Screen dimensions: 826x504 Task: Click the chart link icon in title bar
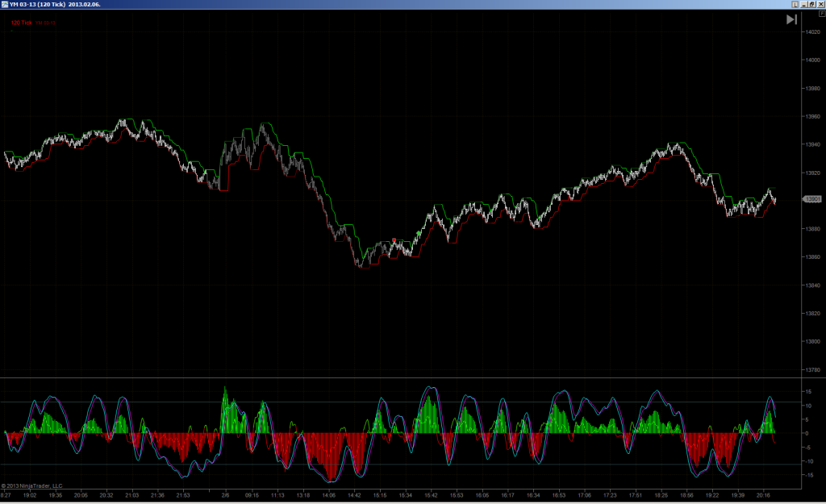tap(795, 4)
